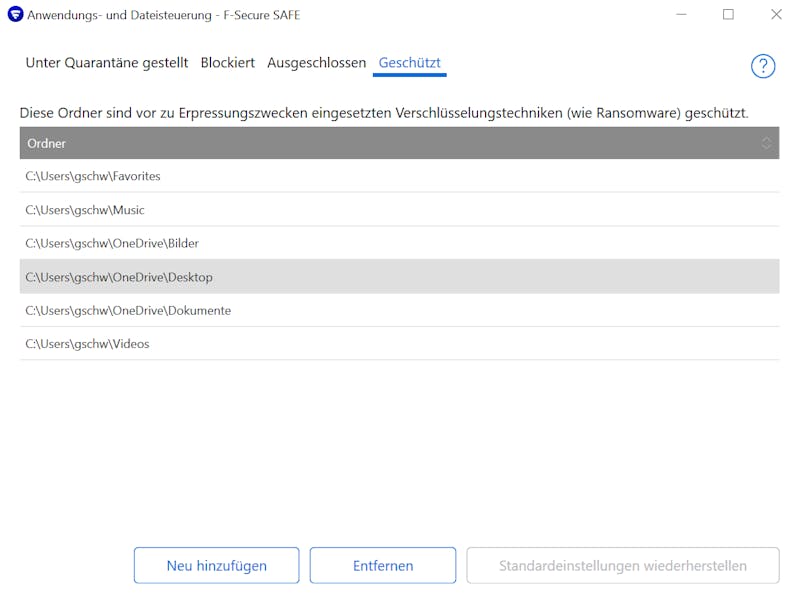Image resolution: width=800 pixels, height=602 pixels.
Task: Go to the Ausgeschlossen tab
Action: pyautogui.click(x=316, y=63)
